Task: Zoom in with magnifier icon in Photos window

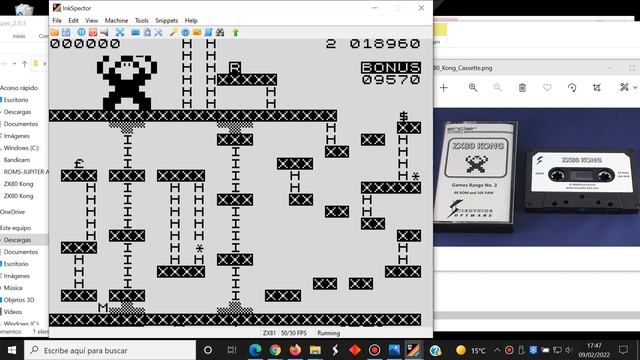Action: pyautogui.click(x=473, y=87)
